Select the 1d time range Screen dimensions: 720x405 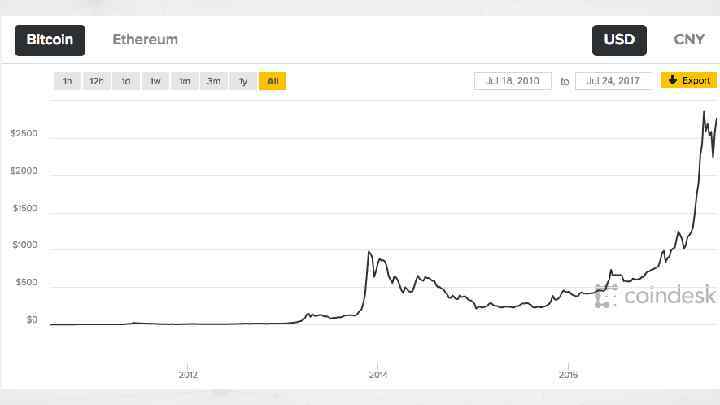[126, 81]
